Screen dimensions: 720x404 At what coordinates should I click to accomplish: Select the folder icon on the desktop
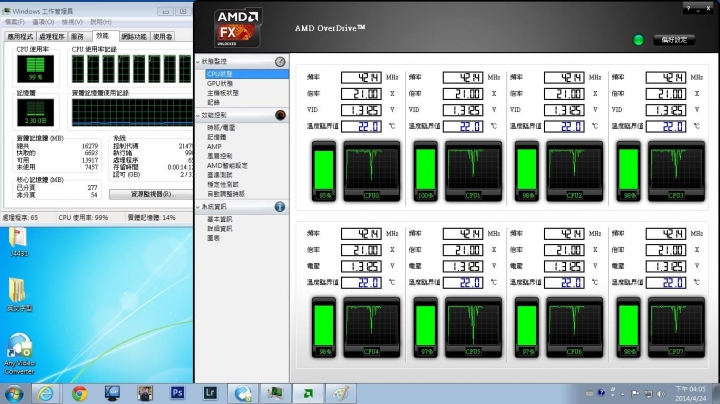pos(18,295)
